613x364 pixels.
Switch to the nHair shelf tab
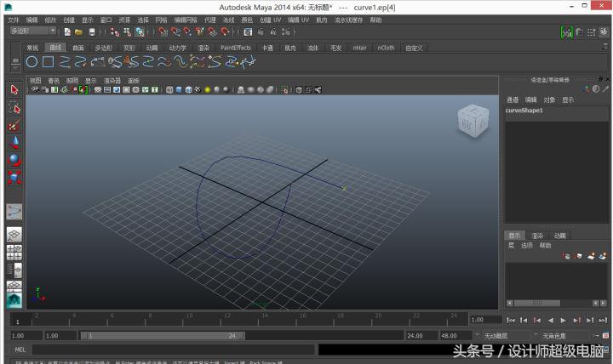click(359, 48)
